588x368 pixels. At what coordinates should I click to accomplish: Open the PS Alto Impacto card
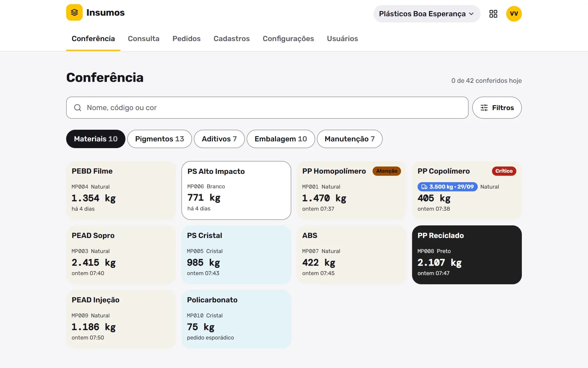coord(236,190)
